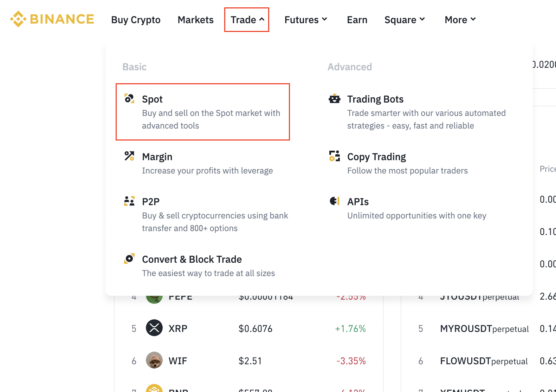Open the Earn page

coord(357,20)
